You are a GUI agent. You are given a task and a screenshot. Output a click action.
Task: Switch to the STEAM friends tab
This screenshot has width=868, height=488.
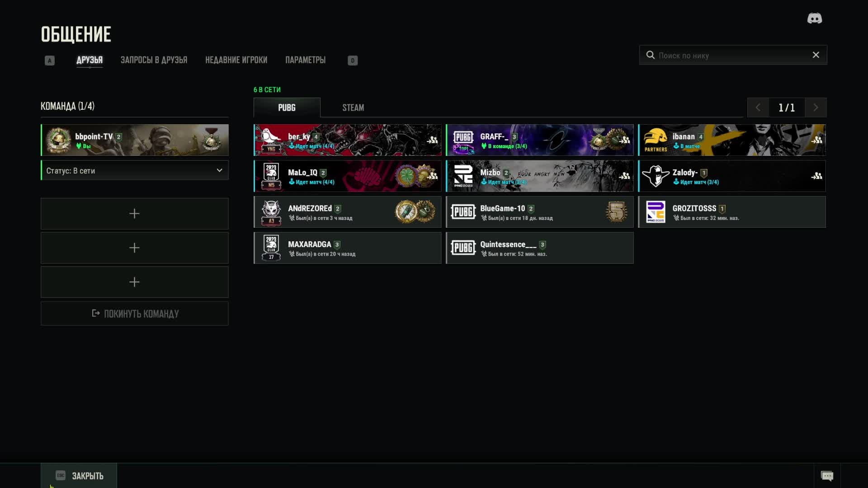pyautogui.click(x=353, y=108)
